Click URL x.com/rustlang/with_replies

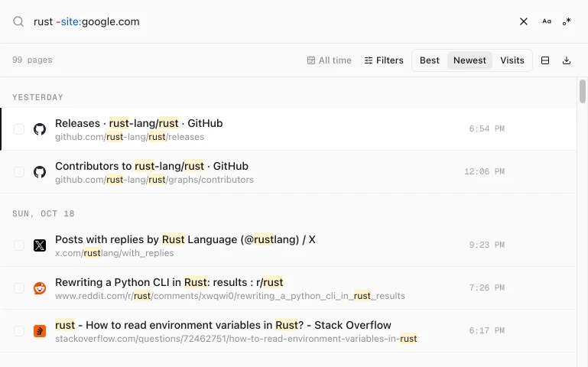point(115,253)
